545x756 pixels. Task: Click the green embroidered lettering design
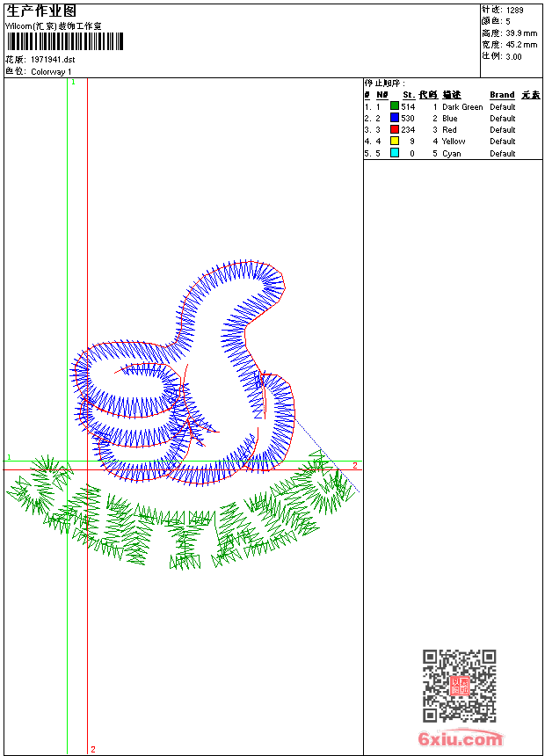182,511
